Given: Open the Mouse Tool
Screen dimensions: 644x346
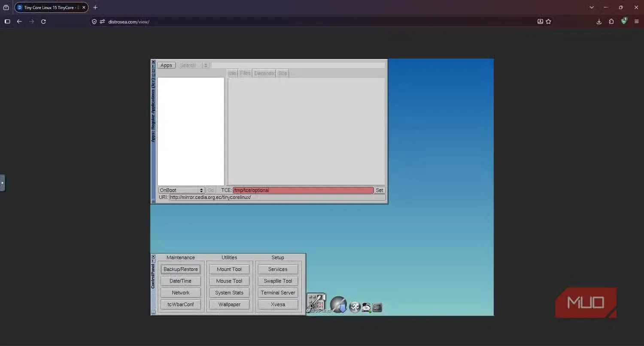Looking at the screenshot, I should [x=229, y=281].
